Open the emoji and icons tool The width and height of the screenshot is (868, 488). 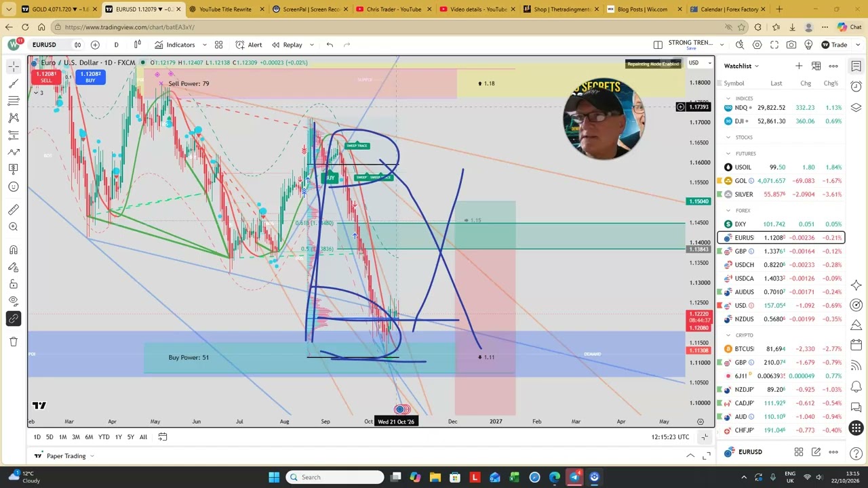pos(14,187)
